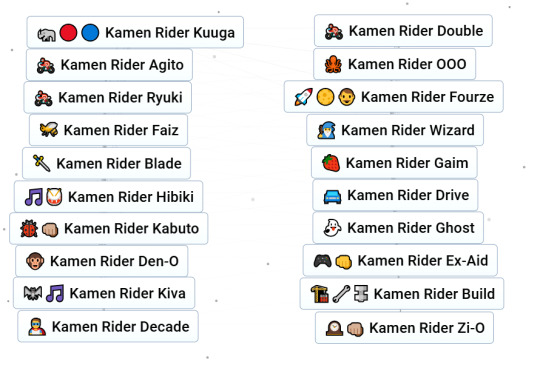Click the monkey face on Kamen Rider Den-O

pyautogui.click(x=35, y=261)
